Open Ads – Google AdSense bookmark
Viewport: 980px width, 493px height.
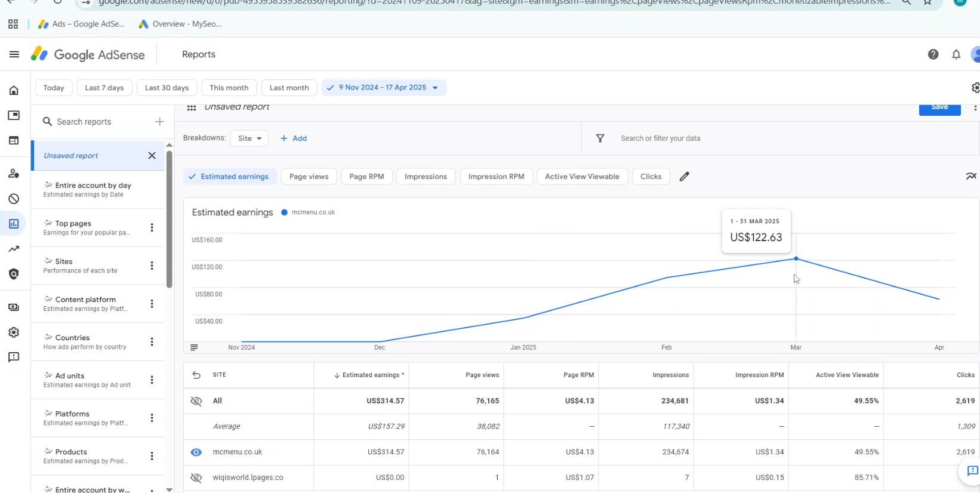(81, 24)
